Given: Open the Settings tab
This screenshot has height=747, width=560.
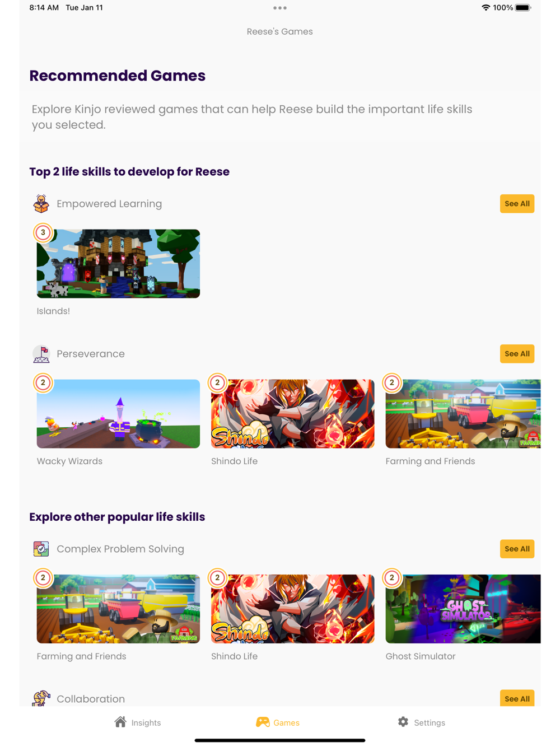Looking at the screenshot, I should [x=421, y=722].
